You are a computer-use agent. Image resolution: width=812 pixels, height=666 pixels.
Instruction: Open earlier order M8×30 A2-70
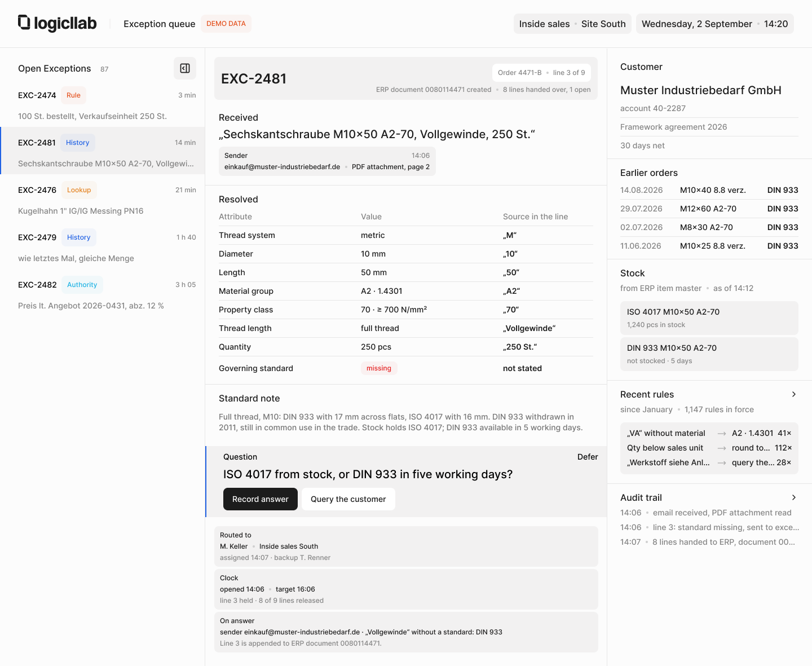coord(709,227)
